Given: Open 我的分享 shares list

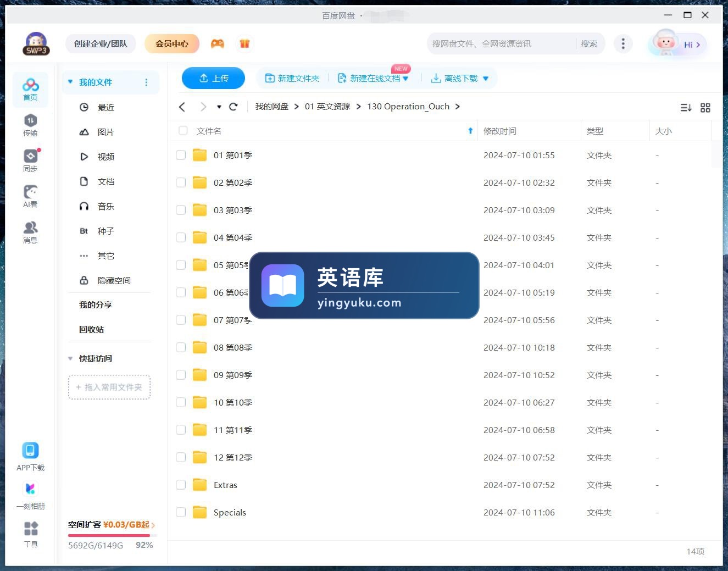Looking at the screenshot, I should pos(95,304).
